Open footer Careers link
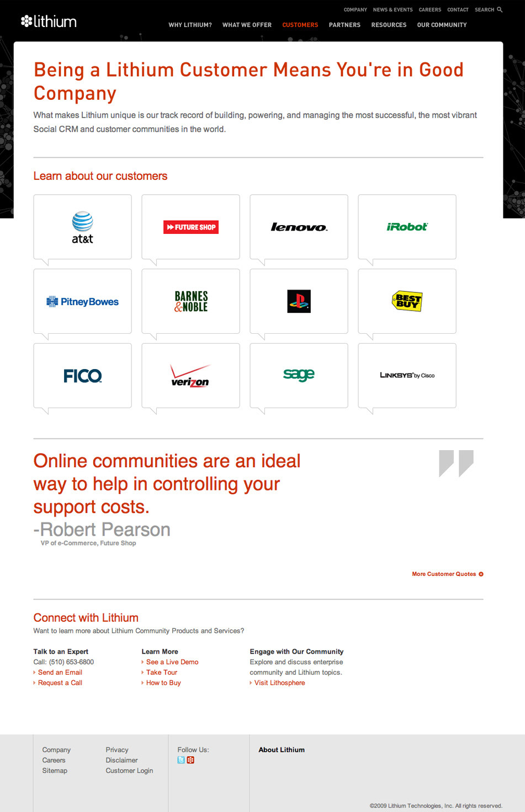This screenshot has height=812, width=525. tap(54, 760)
